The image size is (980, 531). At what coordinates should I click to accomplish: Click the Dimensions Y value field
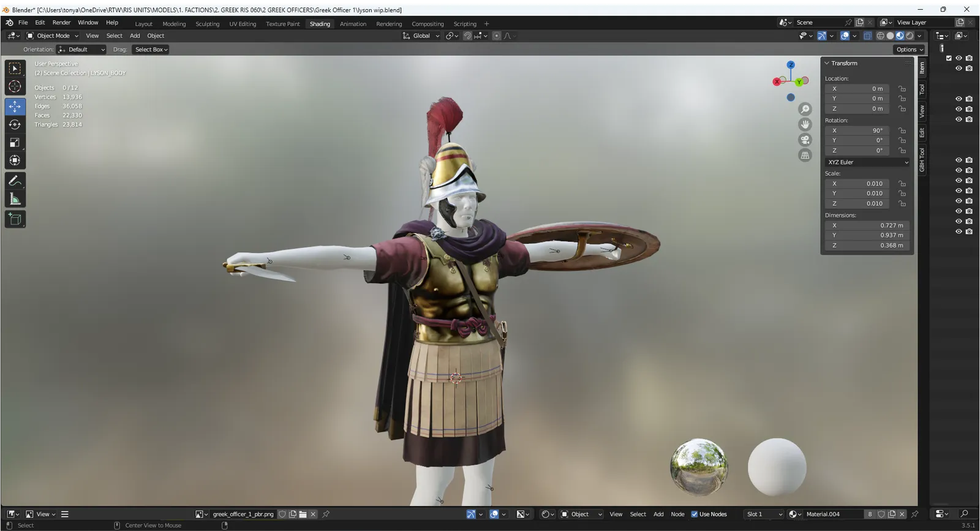[x=867, y=235]
